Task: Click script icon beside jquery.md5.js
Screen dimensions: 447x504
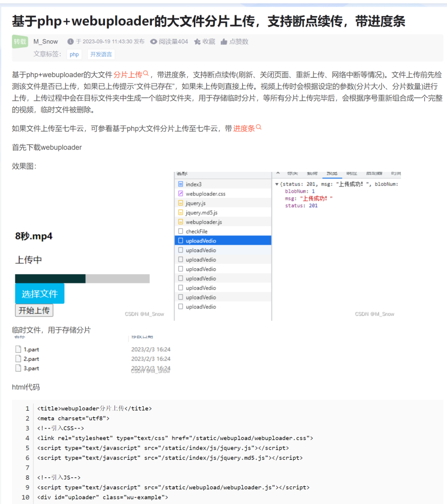Action: tap(181, 213)
